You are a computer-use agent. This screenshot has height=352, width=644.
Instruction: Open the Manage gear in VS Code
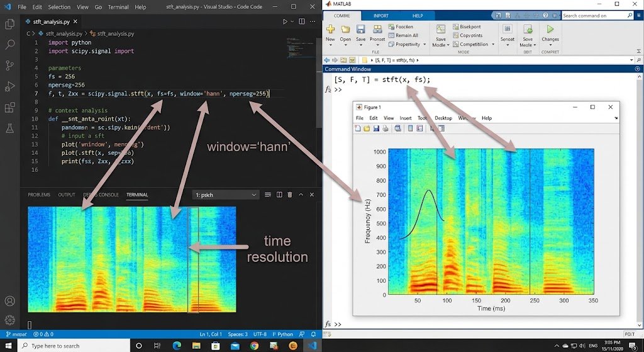[9, 319]
